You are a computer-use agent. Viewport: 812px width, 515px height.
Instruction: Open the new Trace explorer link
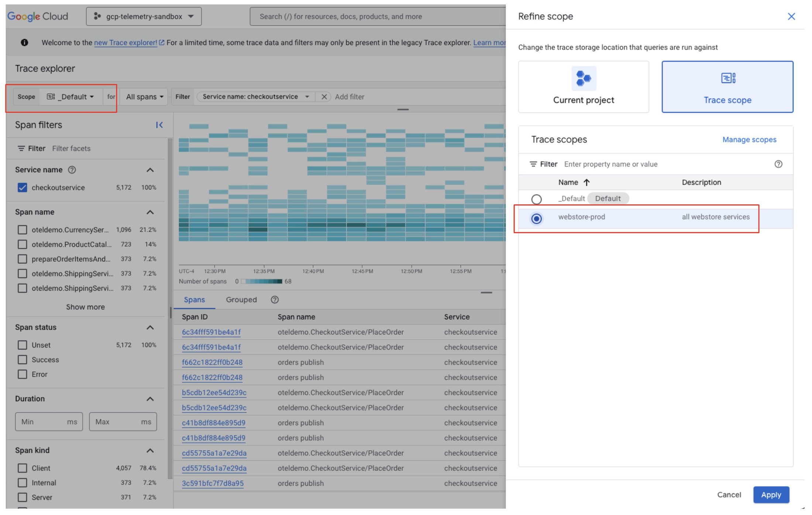tap(125, 42)
